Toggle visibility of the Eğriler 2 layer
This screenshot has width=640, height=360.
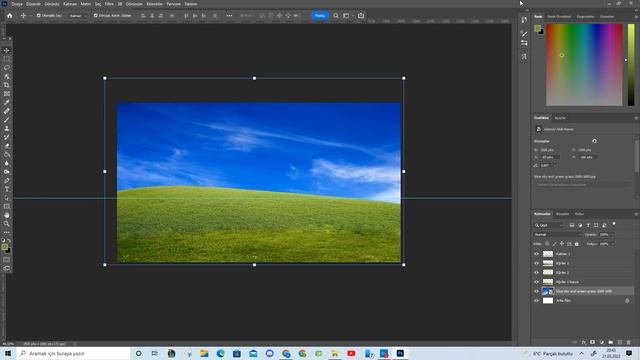pyautogui.click(x=536, y=272)
